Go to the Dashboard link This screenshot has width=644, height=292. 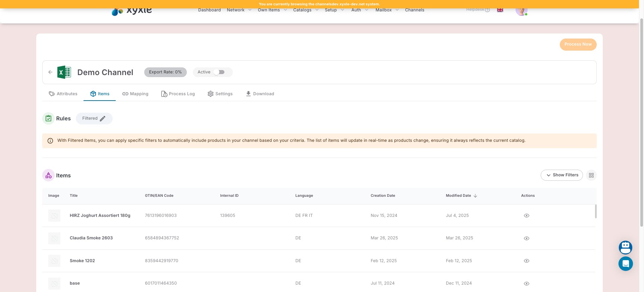209,10
